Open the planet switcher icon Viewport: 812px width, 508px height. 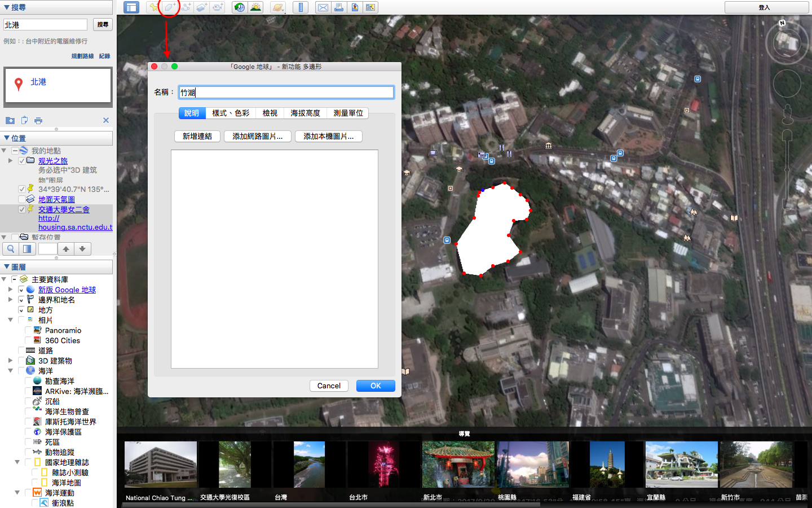click(277, 7)
